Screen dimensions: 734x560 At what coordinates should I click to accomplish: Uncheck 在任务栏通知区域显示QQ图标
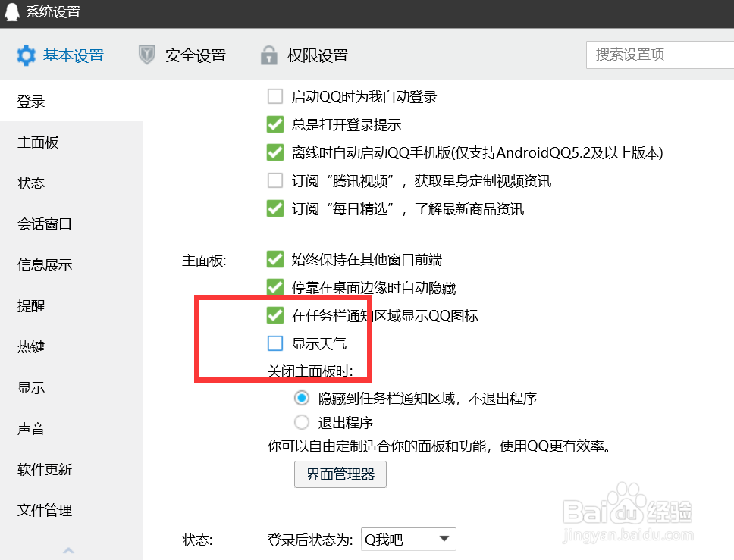point(275,315)
